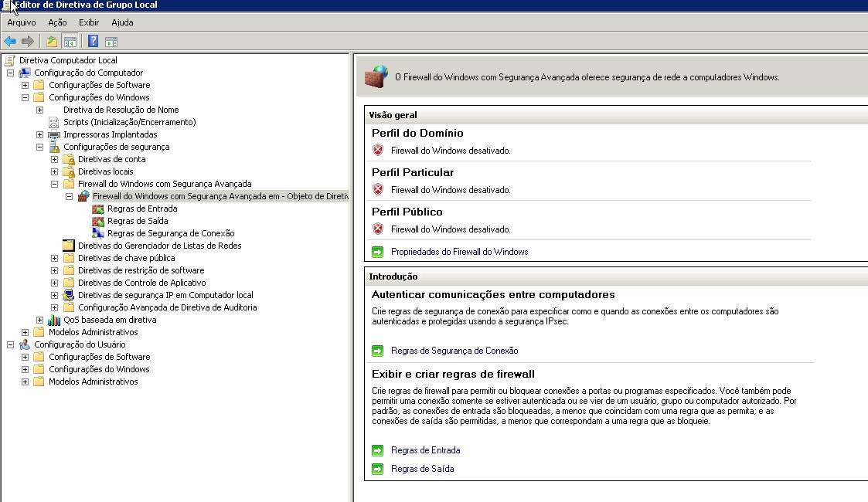Click red shield icon under Perfil do Domínio
This screenshot has height=502, width=868.
(378, 150)
